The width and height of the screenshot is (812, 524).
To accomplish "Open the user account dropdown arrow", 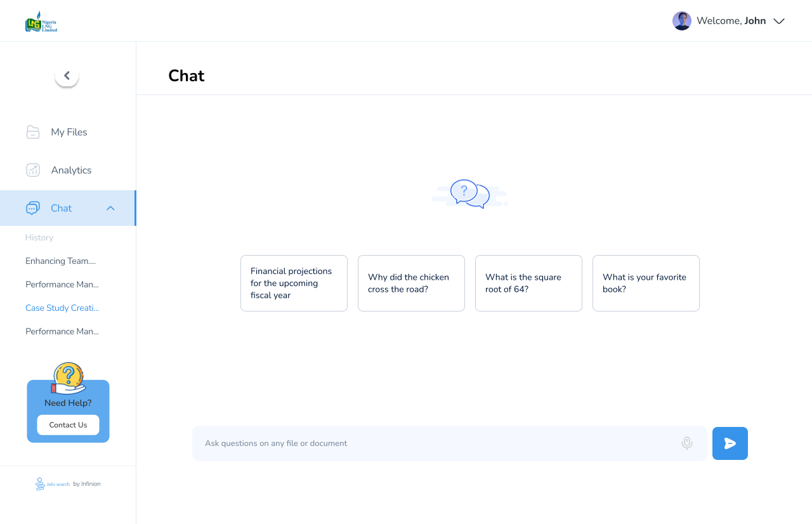I will 779,21.
